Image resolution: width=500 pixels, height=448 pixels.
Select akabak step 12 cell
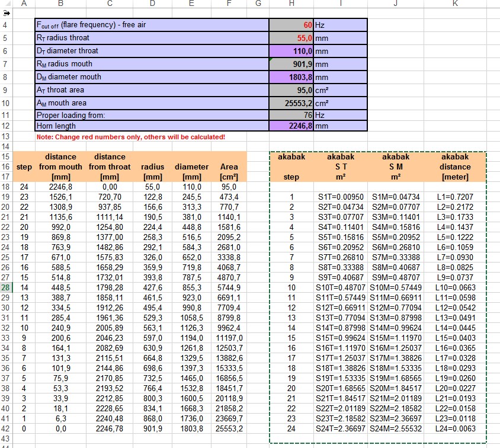291,308
